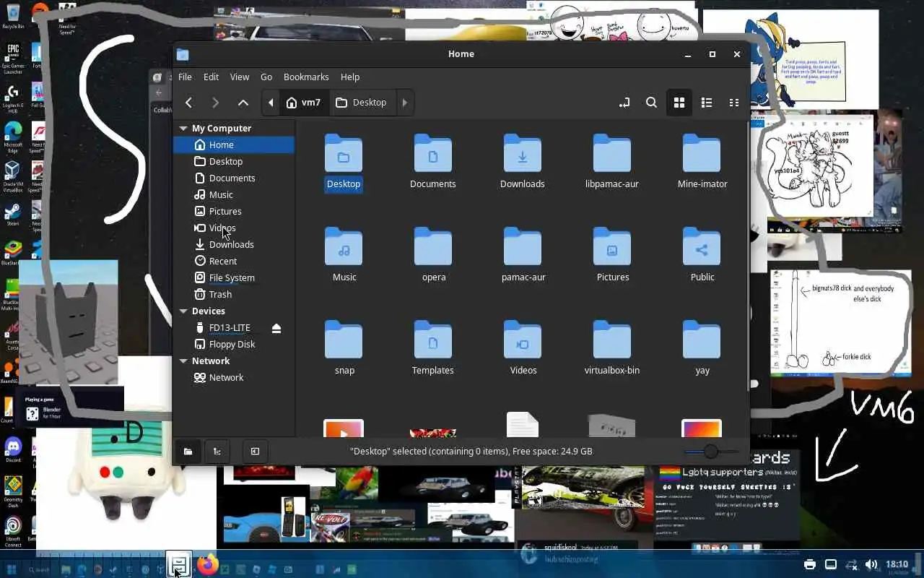924x578 pixels.
Task: Select Downloads in the sidebar
Action: 234,245
